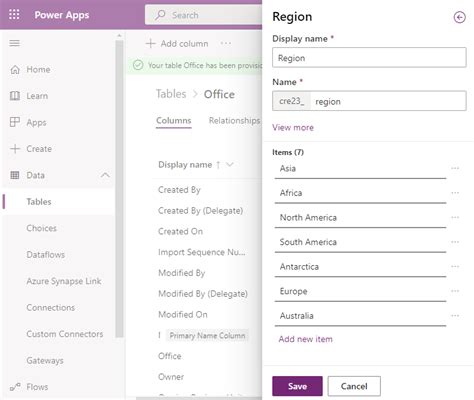This screenshot has height=400, width=474.
Task: Open Gateways in the sidebar
Action: click(45, 360)
